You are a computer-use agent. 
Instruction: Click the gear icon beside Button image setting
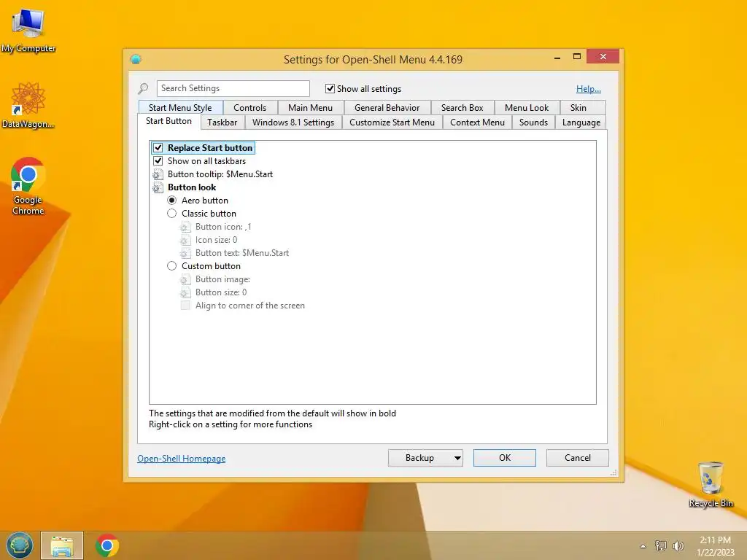click(185, 279)
